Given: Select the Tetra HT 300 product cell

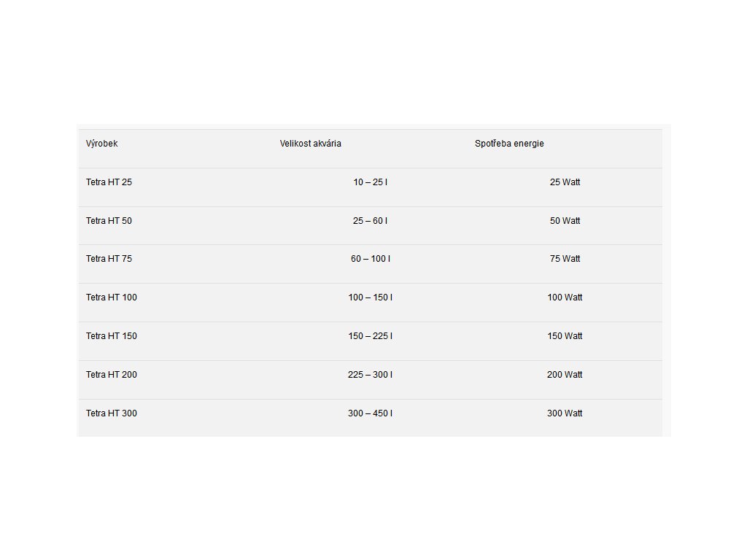Looking at the screenshot, I should click(x=111, y=413).
